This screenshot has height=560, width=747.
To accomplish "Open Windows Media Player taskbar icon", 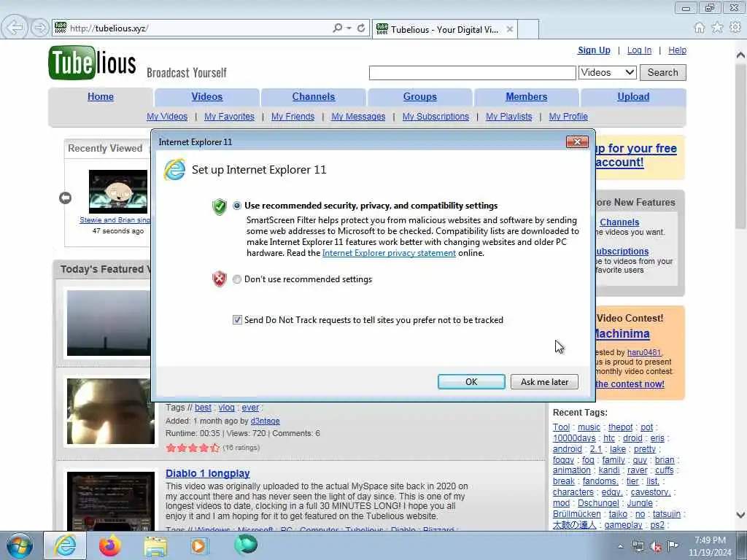I will click(x=199, y=545).
